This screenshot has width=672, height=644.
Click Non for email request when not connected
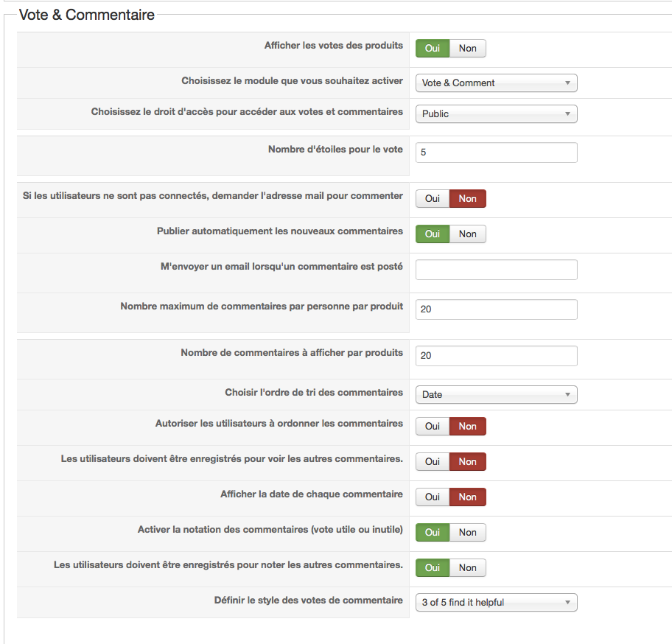pyautogui.click(x=468, y=199)
